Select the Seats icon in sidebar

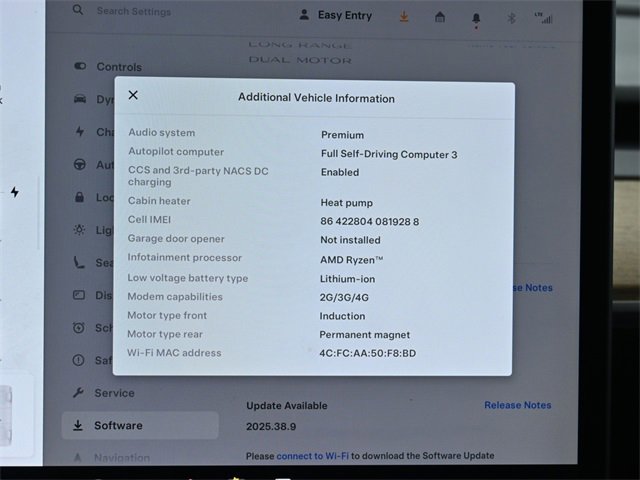click(79, 262)
